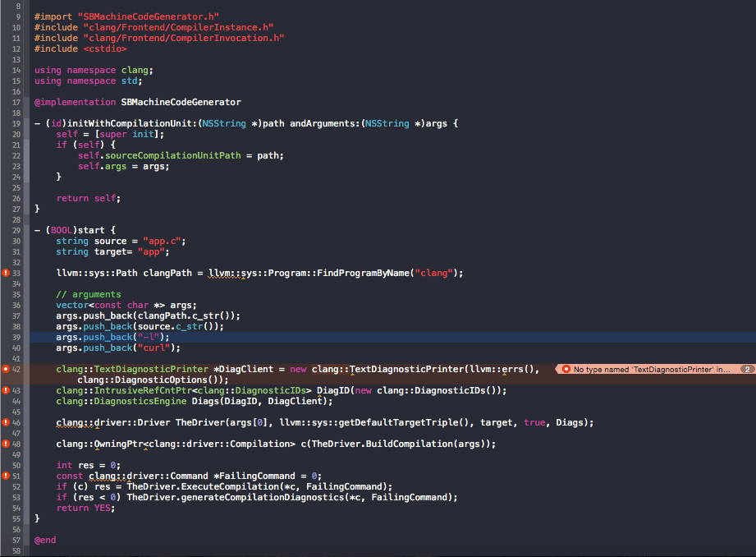Viewport: 756px width, 557px height.
Task: Show the error on line 51
Action: click(x=6, y=476)
